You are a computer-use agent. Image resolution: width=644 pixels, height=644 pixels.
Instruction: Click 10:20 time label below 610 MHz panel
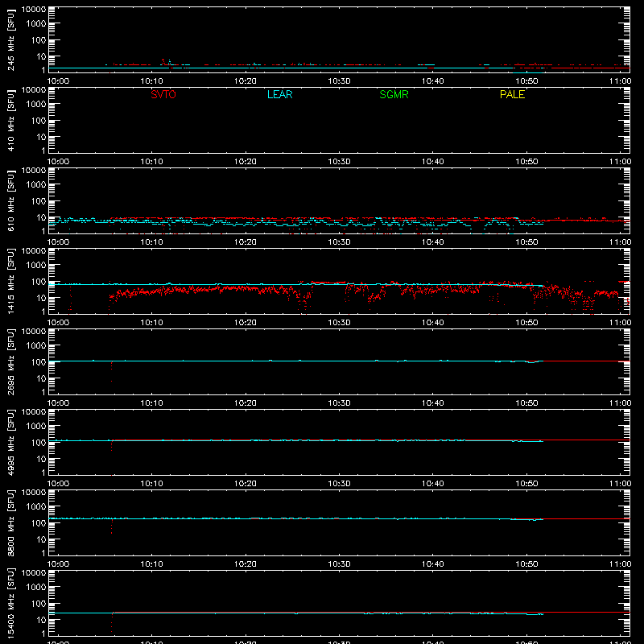pos(246,242)
